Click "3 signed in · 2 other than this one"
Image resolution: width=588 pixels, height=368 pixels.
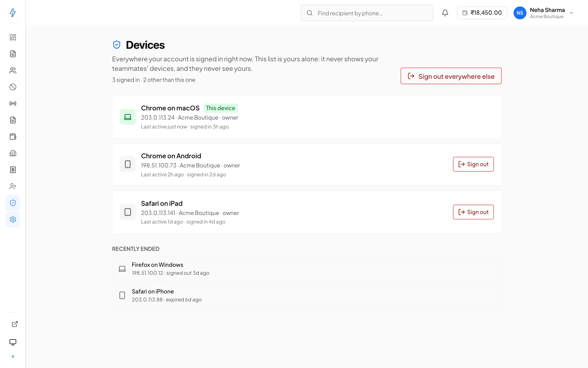pos(154,80)
